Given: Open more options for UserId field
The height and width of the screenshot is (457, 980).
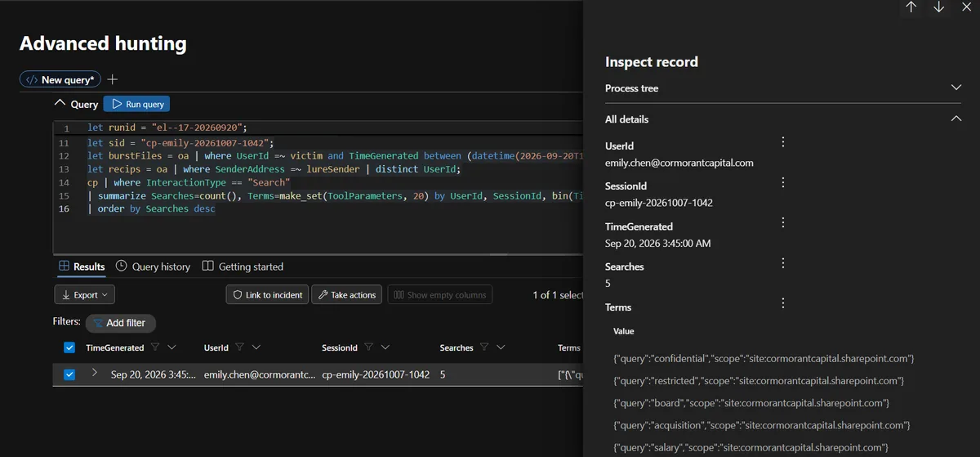Looking at the screenshot, I should pos(782,142).
